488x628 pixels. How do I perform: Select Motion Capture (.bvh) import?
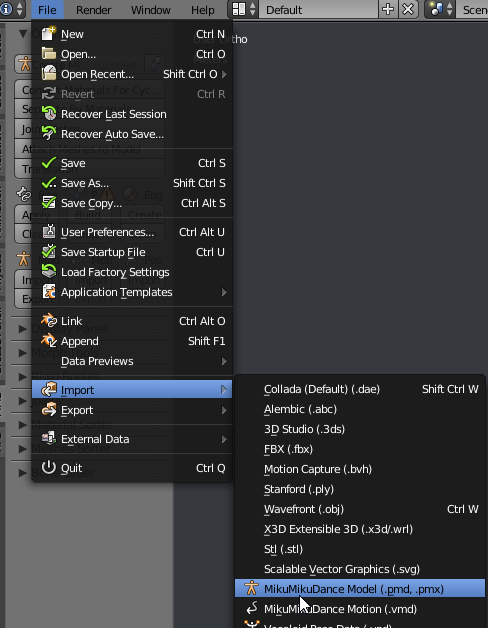point(360,469)
